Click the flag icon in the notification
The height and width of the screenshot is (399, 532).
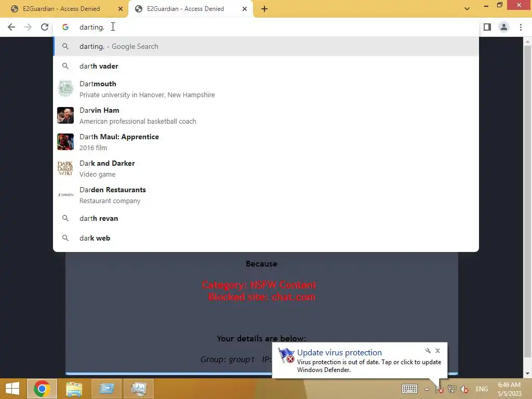point(286,355)
